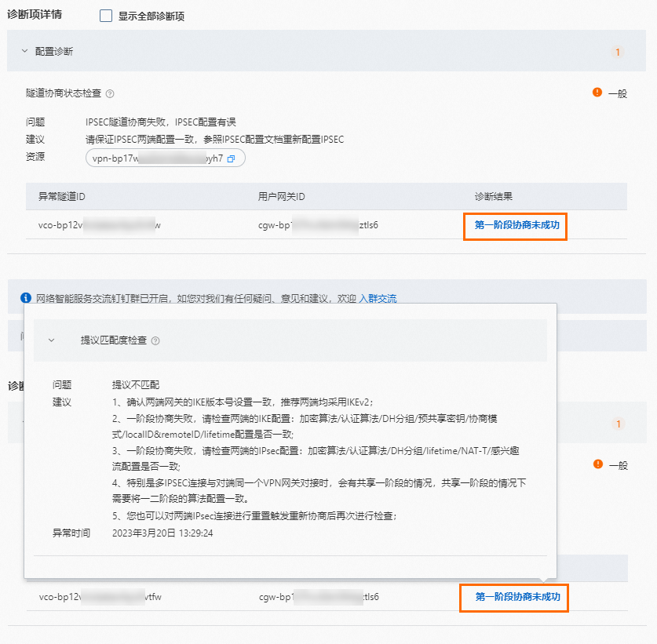Click the copy icon next to vpn-bp17 resource ID
Screen dimensions: 657x644
[232, 158]
